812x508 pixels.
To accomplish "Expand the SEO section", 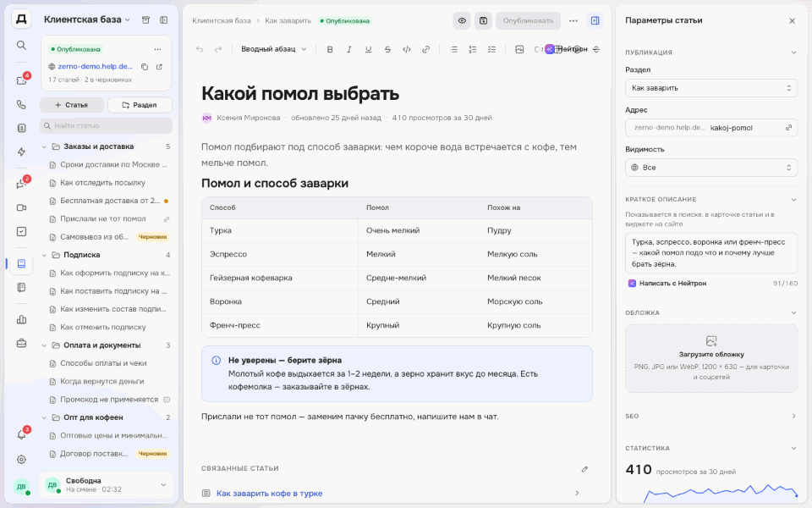I will [793, 416].
